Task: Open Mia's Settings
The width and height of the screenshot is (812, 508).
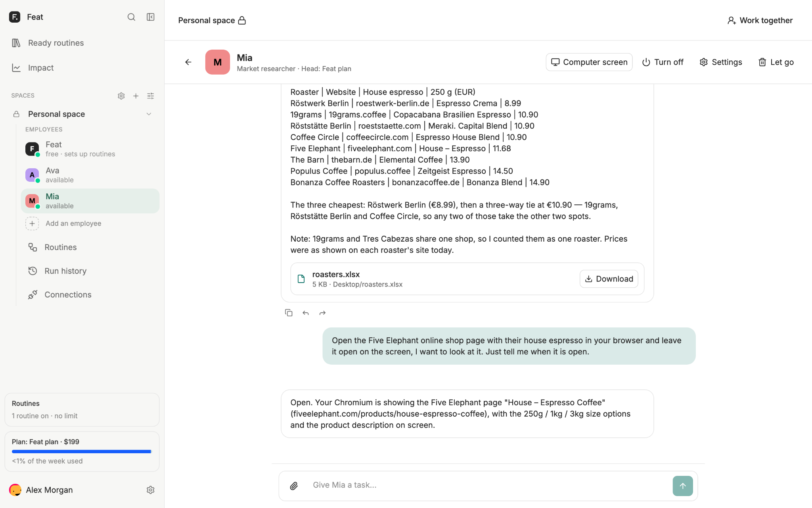Action: [x=720, y=62]
